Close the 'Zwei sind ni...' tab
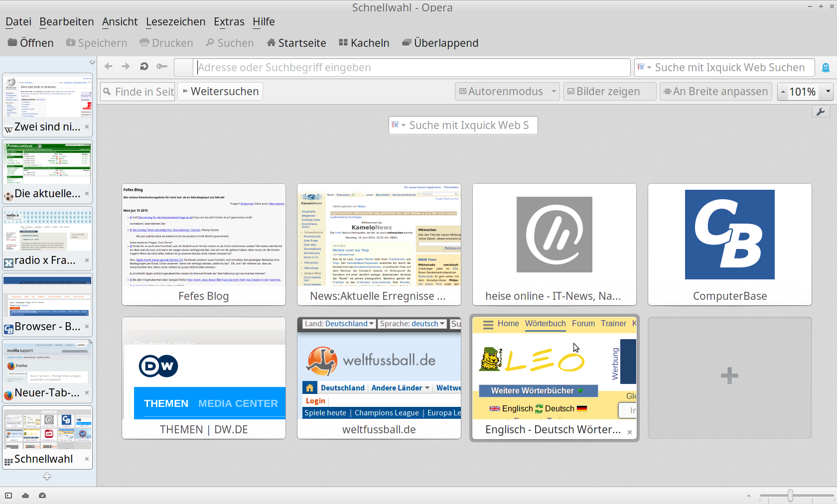Viewport: 837px width, 504px height. tap(87, 126)
